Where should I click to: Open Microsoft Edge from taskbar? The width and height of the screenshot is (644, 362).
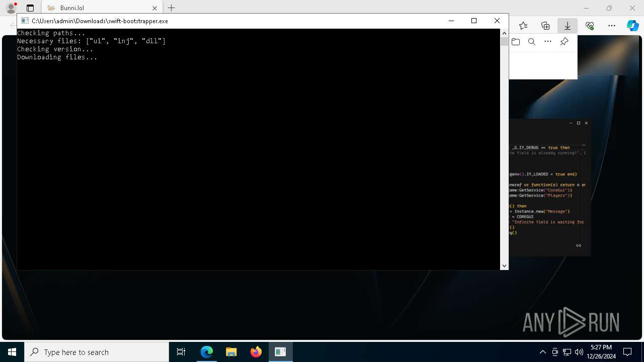click(207, 352)
